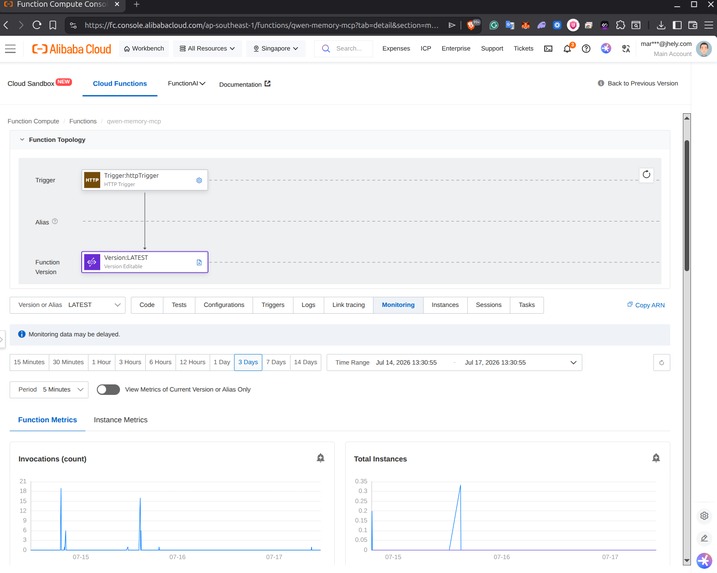
Task: Open the Period 5 Minutes dropdown
Action: pyautogui.click(x=49, y=390)
